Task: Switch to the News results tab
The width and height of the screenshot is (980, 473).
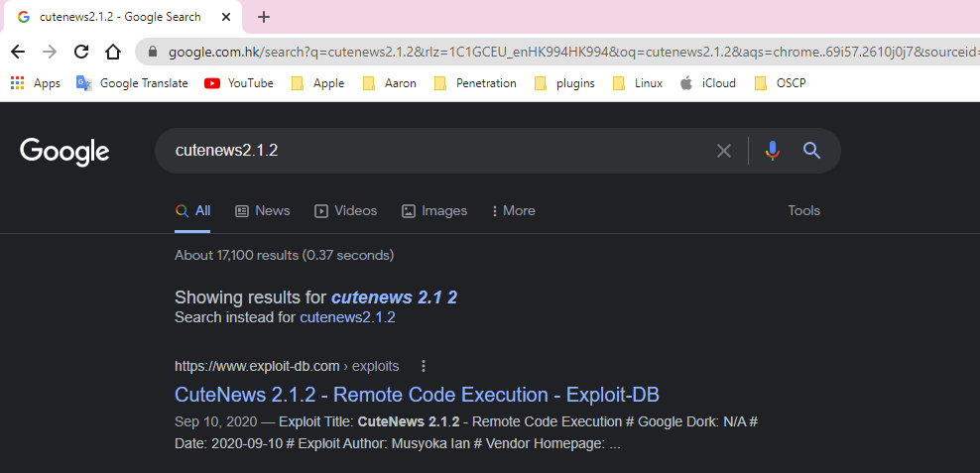Action: pyautogui.click(x=263, y=210)
